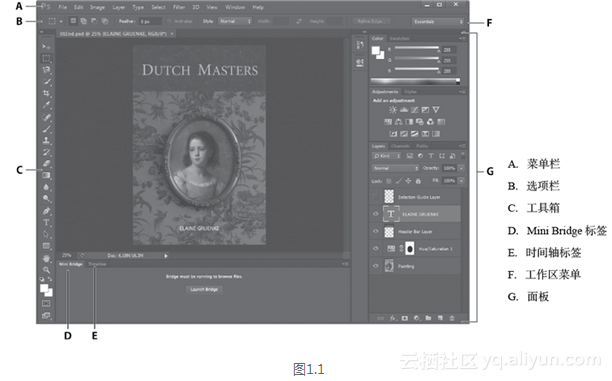Select the Pen tool
612x381 pixels.
tap(46, 211)
